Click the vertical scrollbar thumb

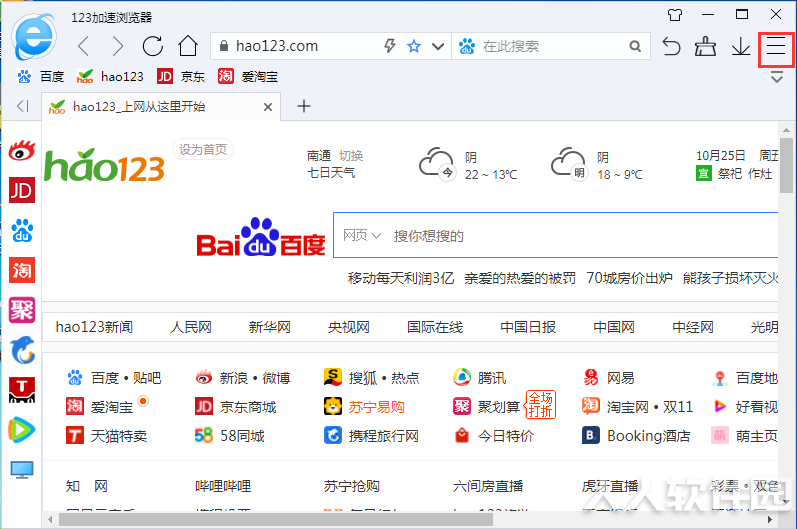click(x=787, y=165)
